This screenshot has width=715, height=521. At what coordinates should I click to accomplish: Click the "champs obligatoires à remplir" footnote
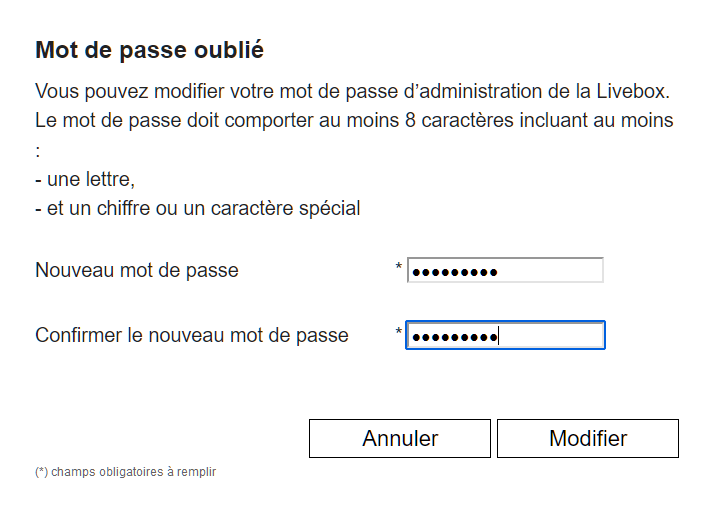coord(133,472)
